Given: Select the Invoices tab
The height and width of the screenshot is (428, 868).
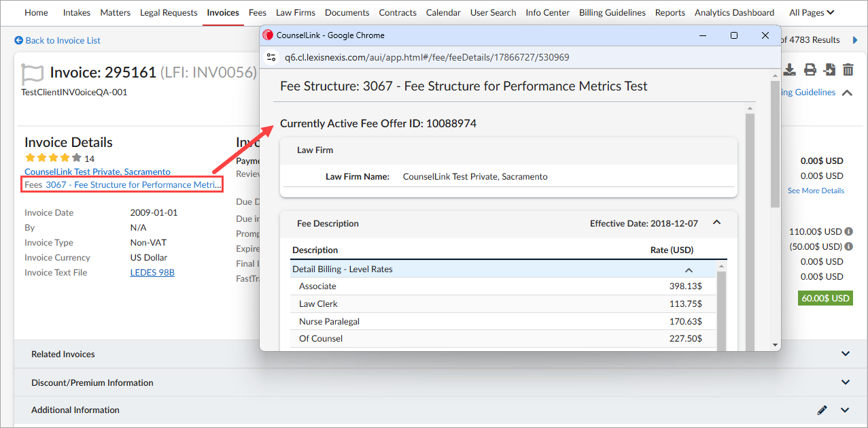Looking at the screenshot, I should [223, 12].
